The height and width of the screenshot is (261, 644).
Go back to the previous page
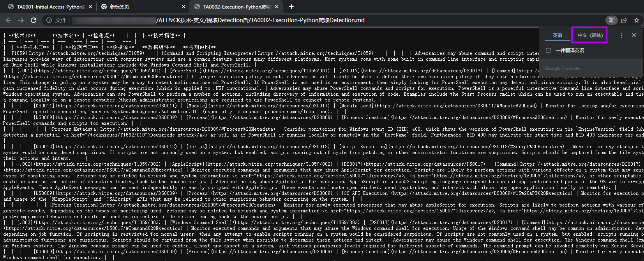9,20
